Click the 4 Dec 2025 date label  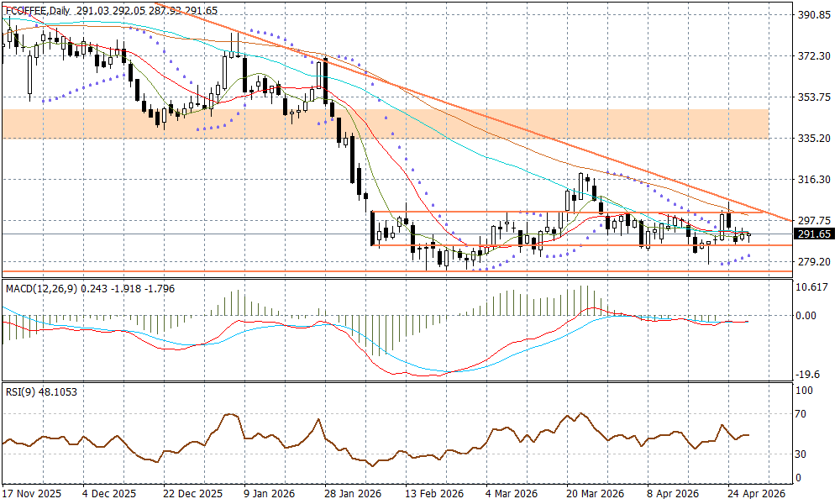(x=111, y=493)
